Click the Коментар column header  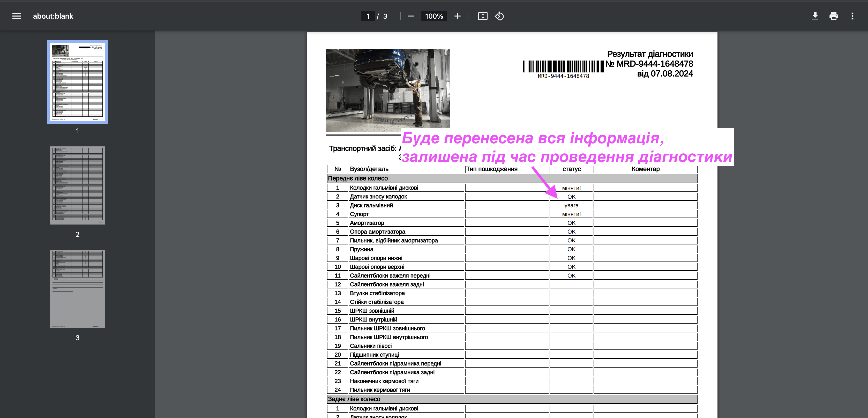coord(645,169)
